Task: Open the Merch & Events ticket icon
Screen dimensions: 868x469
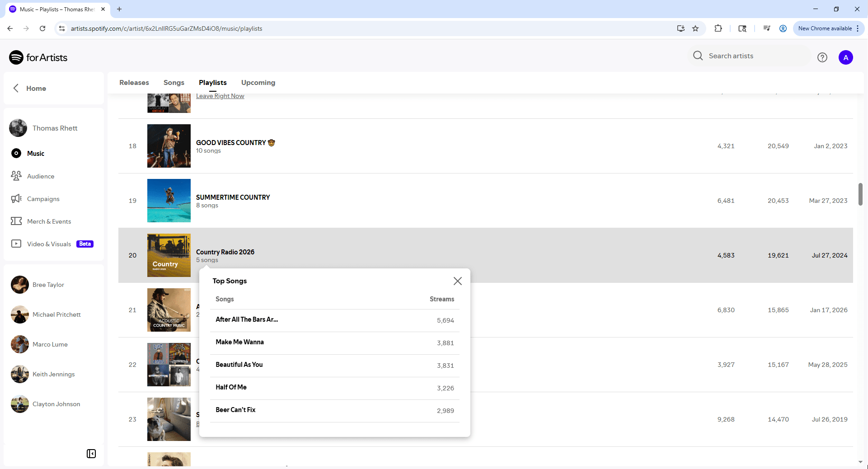Action: 16,221
